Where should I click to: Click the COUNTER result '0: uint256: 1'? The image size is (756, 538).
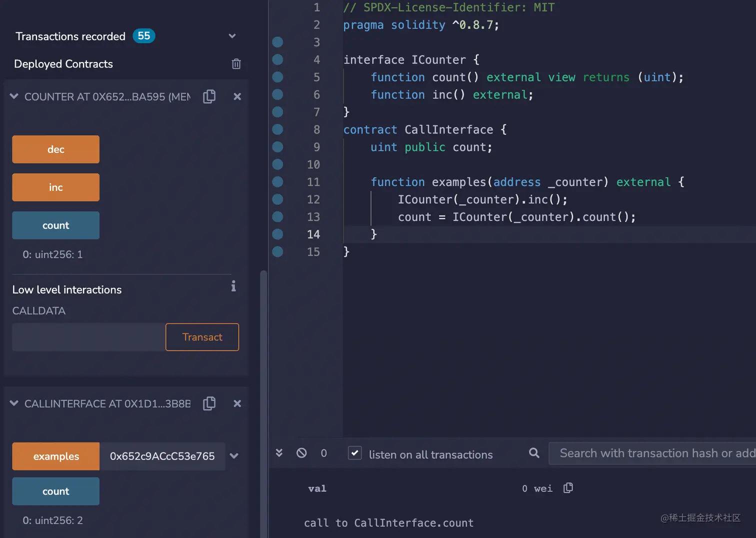click(x=52, y=254)
